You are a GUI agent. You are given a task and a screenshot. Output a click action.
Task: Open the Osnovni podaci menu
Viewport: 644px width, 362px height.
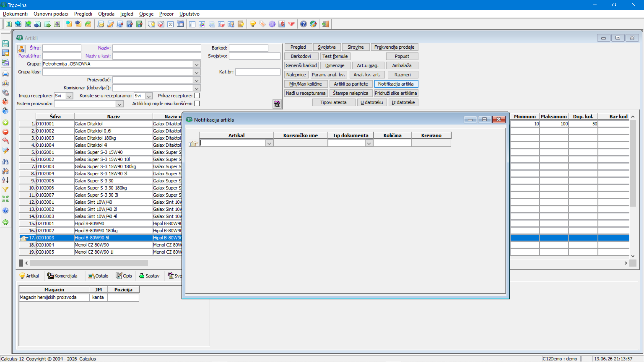(x=51, y=14)
